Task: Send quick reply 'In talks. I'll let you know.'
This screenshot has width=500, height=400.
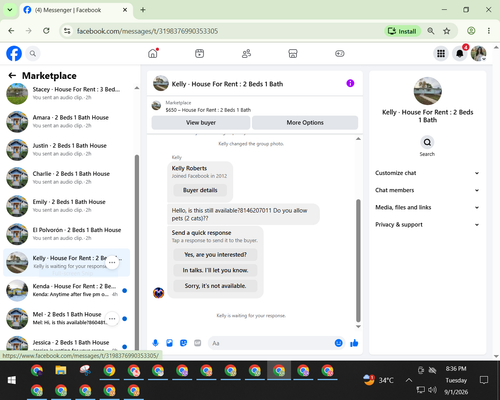Action: 215,270
